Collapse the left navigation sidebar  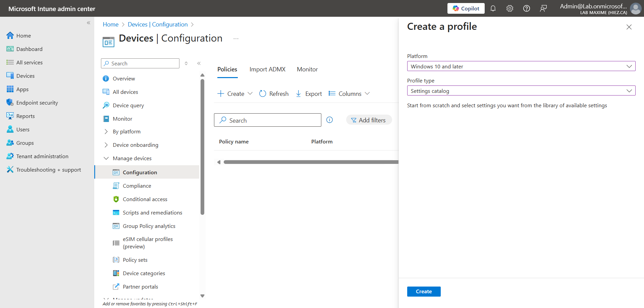click(89, 23)
